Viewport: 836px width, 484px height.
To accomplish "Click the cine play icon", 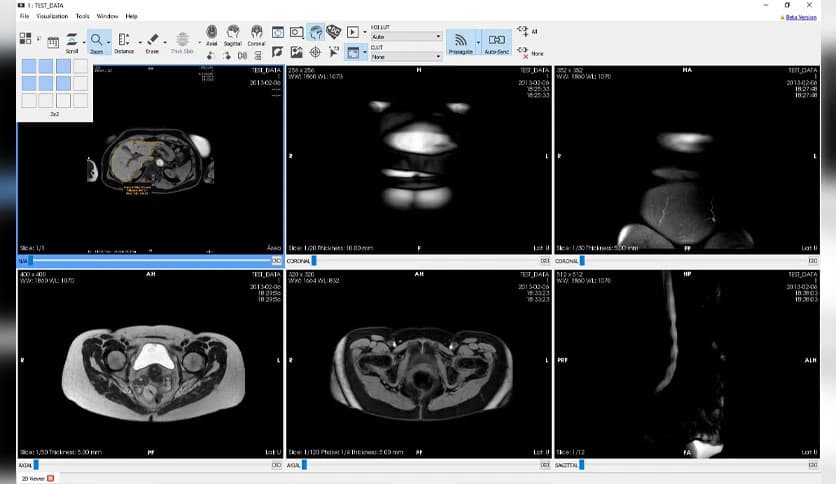I will (x=353, y=33).
